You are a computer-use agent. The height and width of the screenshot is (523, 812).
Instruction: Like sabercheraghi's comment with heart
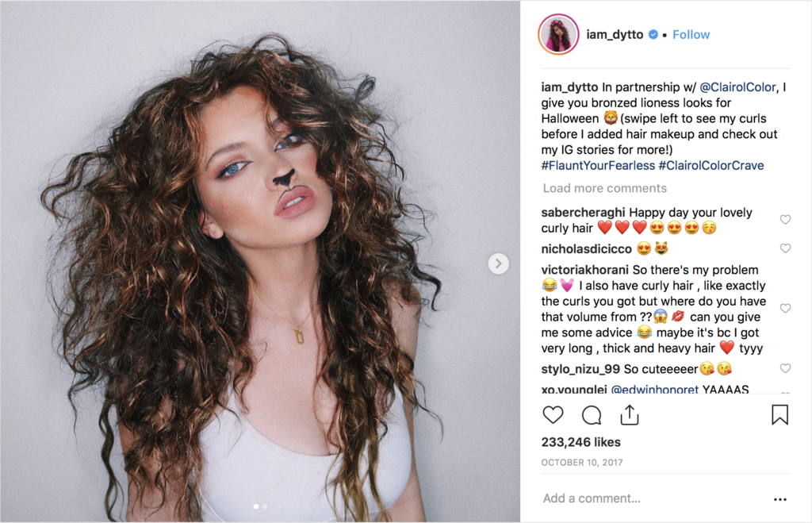(x=785, y=219)
